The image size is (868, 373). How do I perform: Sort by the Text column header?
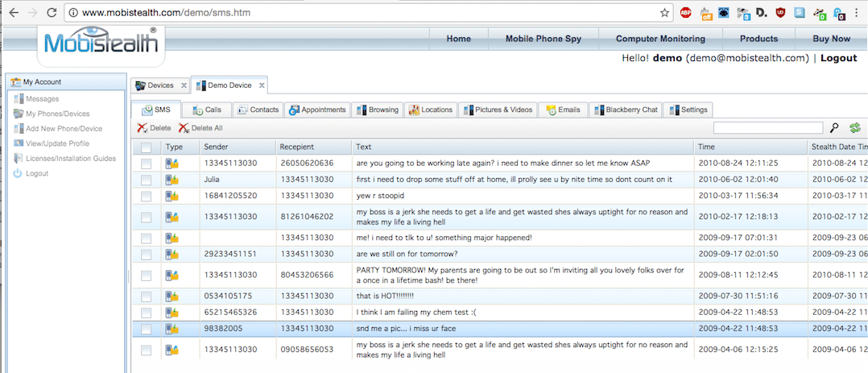point(523,147)
